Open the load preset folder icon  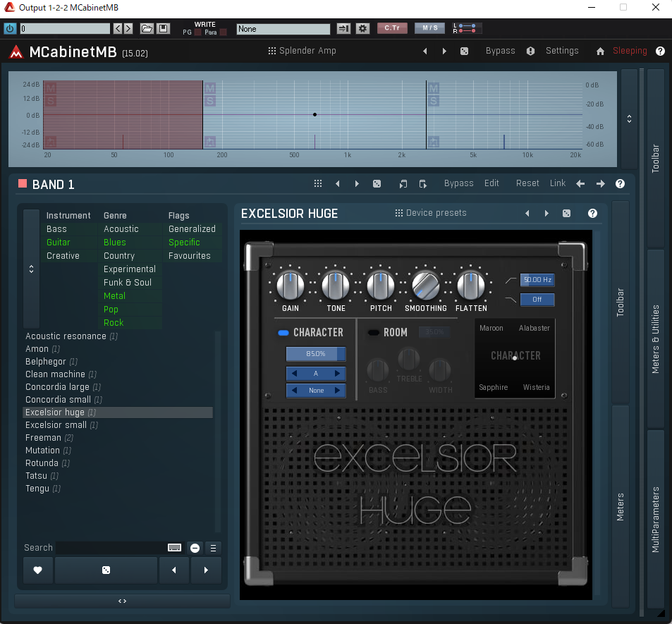tap(147, 29)
